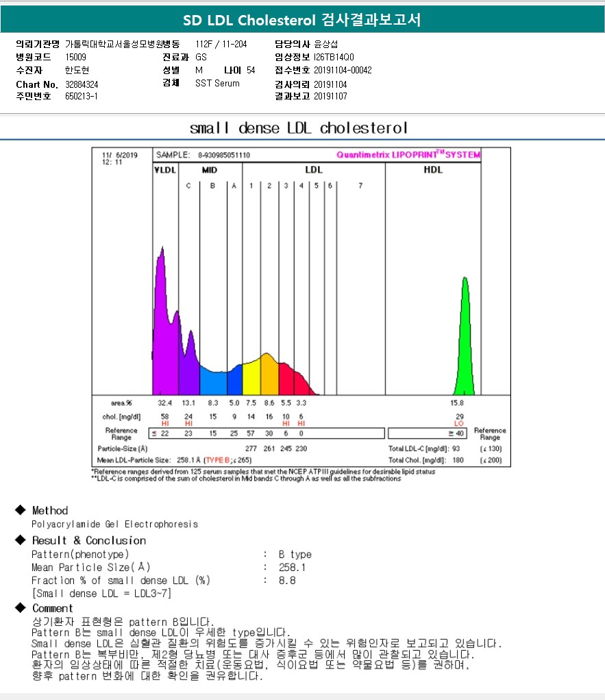Select comment line 상기환자 표현형은 pattern B입니다

(x=123, y=622)
